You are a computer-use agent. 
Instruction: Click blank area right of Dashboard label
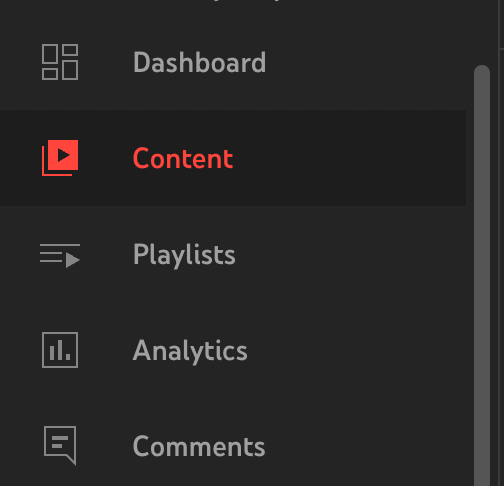tap(367, 62)
